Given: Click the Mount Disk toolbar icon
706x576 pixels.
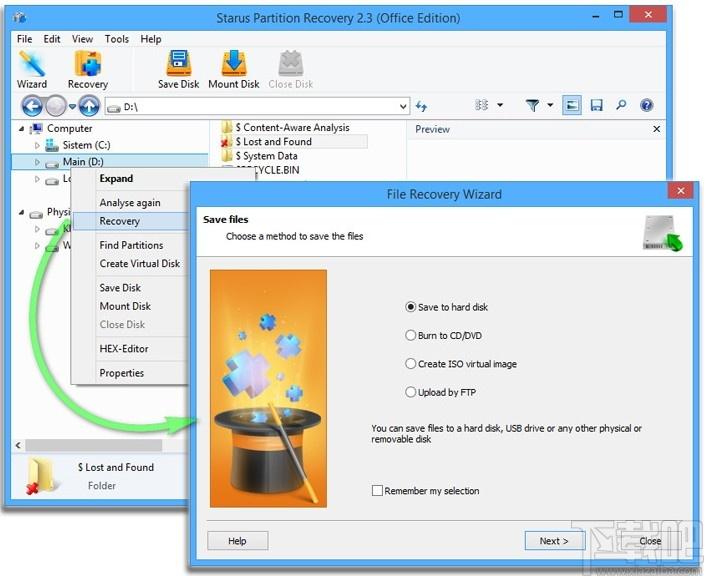Looking at the screenshot, I should (234, 69).
